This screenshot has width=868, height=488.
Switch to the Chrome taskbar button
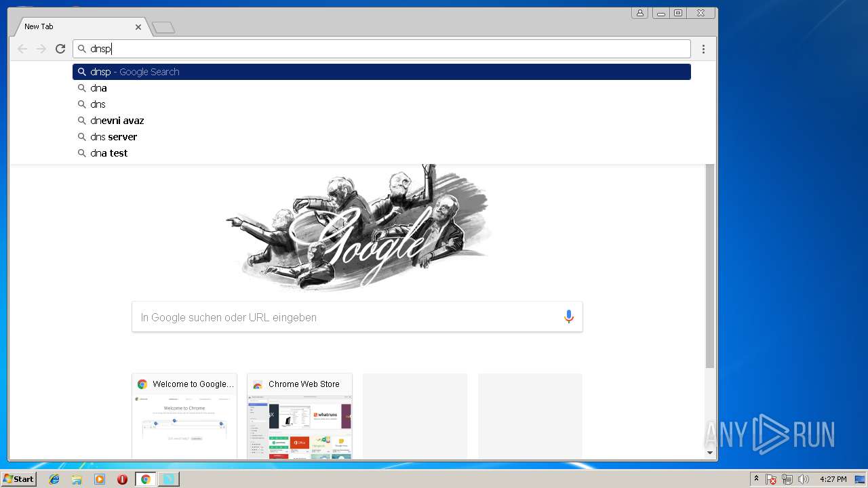(x=145, y=479)
